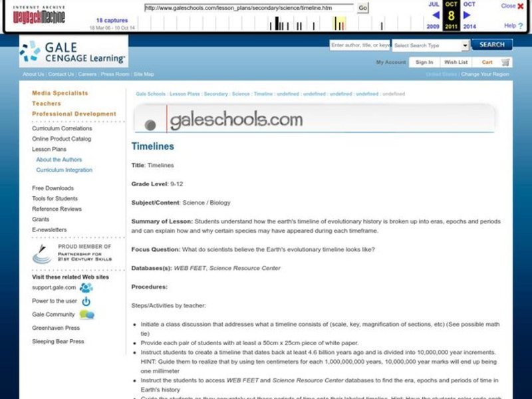This screenshot has width=532, height=399.
Task: Click the Sign In button
Action: click(x=424, y=62)
